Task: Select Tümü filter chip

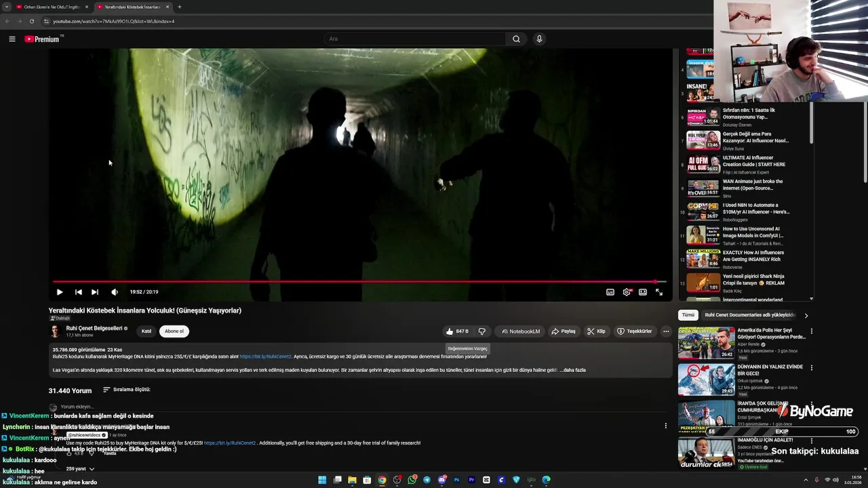Action: pyautogui.click(x=688, y=315)
